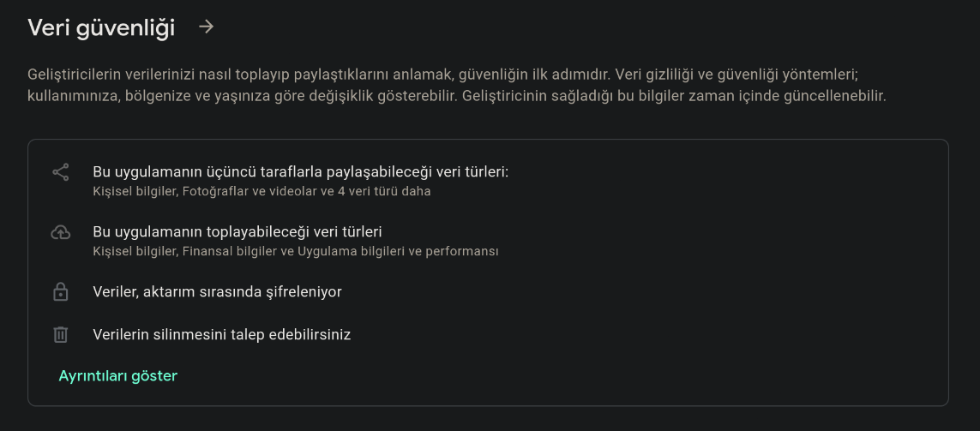Screen dimensions: 980x431
Task: Click 'Verilerin silinmesini talep edebilirsiniz' text
Action: click(222, 334)
